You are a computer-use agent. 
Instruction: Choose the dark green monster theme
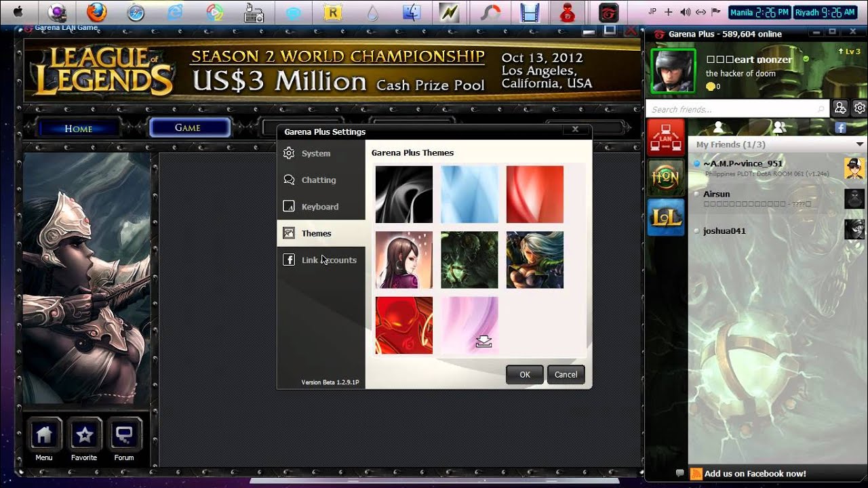click(x=469, y=260)
